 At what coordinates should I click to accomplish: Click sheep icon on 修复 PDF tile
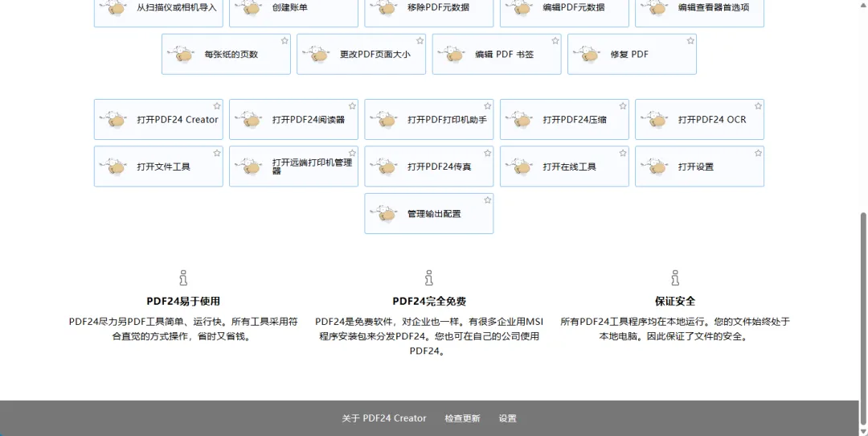[588, 55]
